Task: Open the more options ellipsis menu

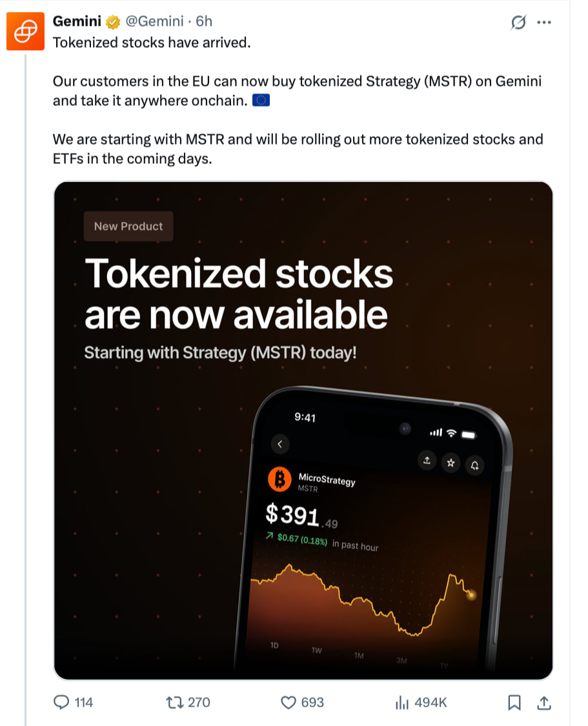Action: tap(544, 22)
